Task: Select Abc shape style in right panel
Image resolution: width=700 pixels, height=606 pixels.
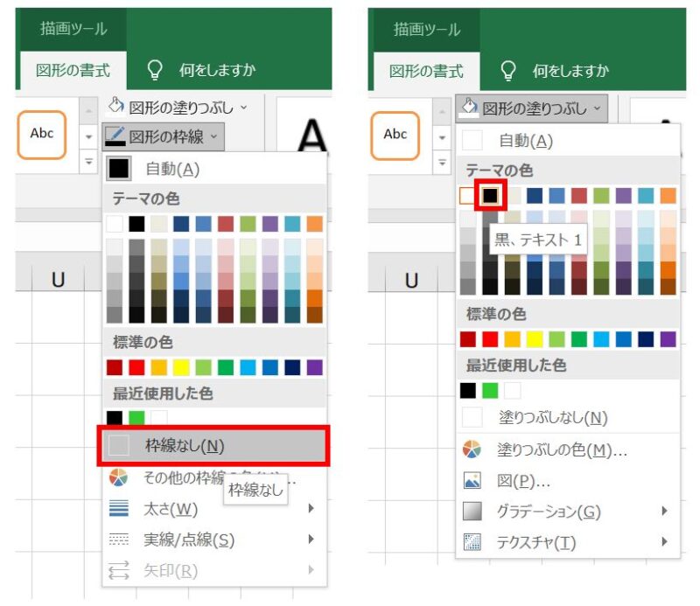Action: click(x=395, y=136)
